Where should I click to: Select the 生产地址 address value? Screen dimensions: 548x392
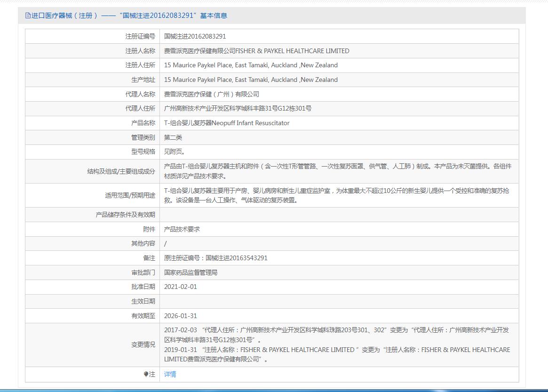251,80
